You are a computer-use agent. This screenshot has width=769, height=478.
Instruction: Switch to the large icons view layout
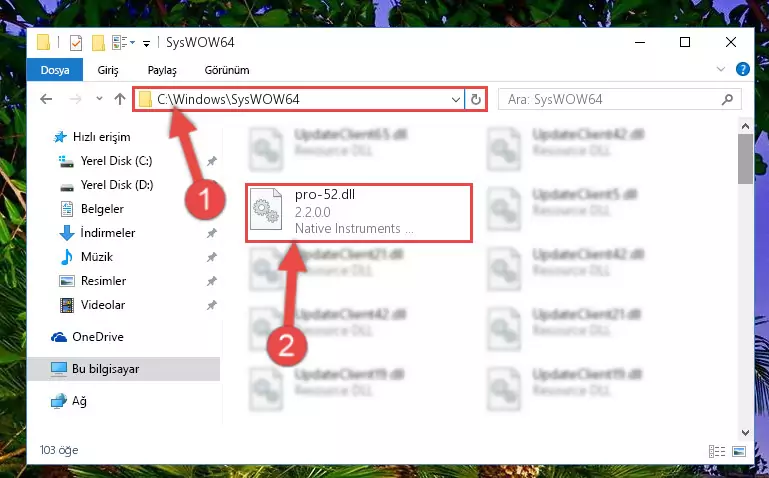pos(739,451)
